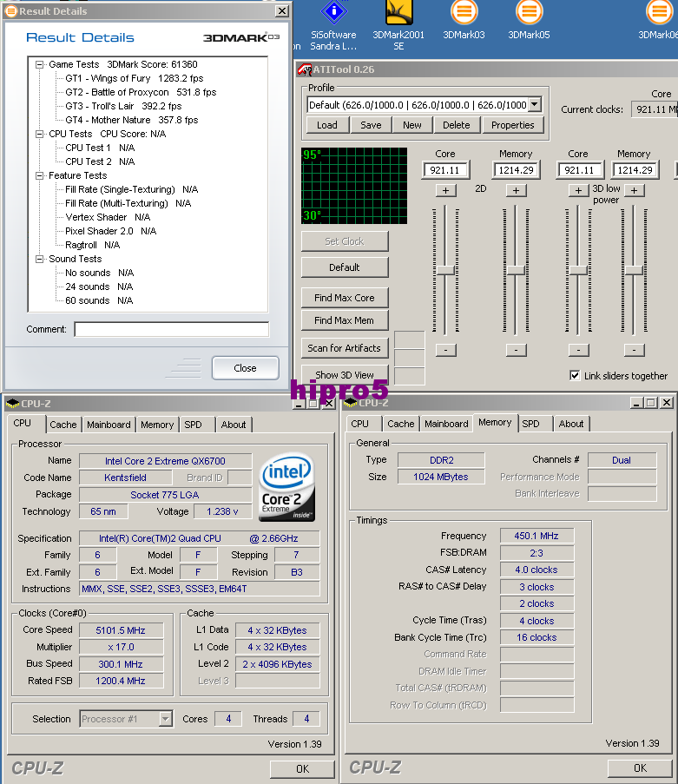The height and width of the screenshot is (784, 678).
Task: Click OK in right CPU-Z window
Action: pyautogui.click(x=640, y=768)
